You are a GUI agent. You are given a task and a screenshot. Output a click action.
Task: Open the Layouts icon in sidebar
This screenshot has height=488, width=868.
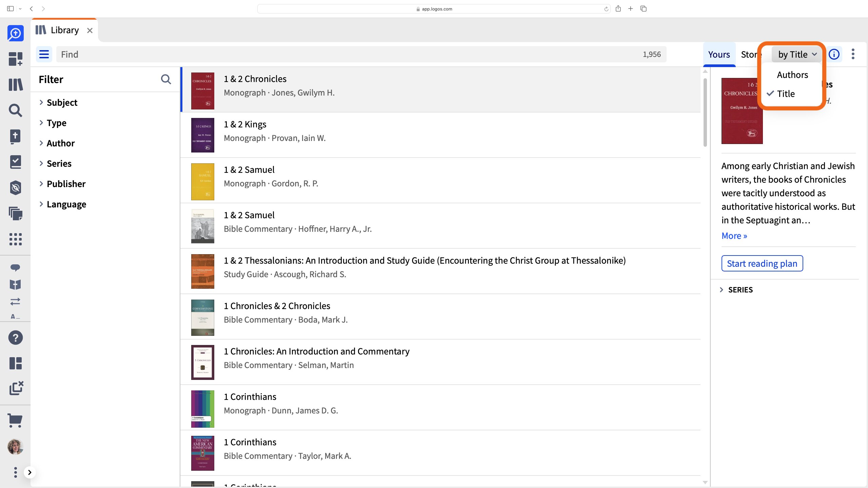click(15, 363)
